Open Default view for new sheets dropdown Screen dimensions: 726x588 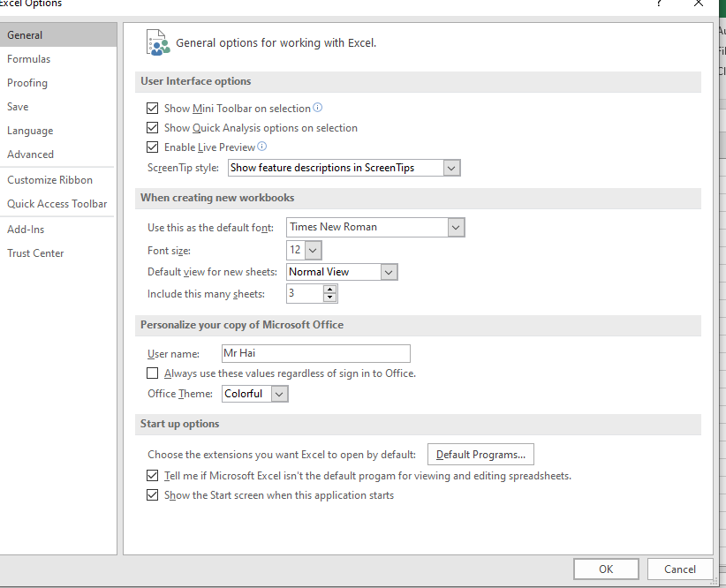389,272
